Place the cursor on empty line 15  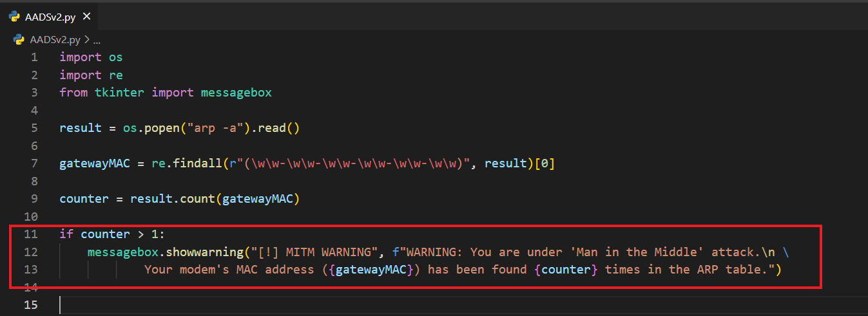point(258,304)
